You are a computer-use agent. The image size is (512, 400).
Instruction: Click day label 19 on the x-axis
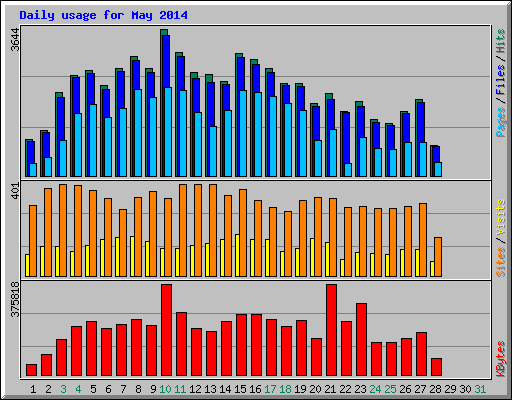click(x=300, y=389)
